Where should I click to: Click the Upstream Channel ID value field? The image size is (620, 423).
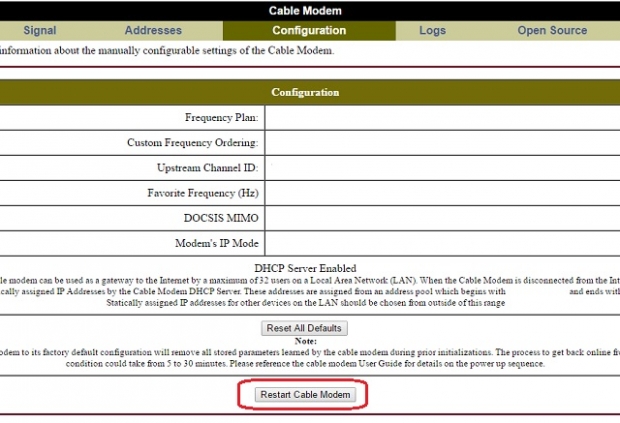[442, 168]
